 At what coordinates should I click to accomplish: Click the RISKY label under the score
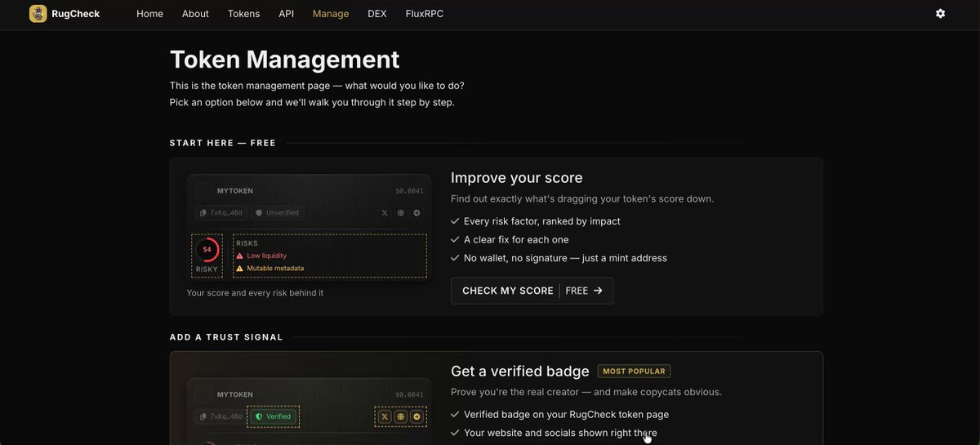[x=207, y=269]
